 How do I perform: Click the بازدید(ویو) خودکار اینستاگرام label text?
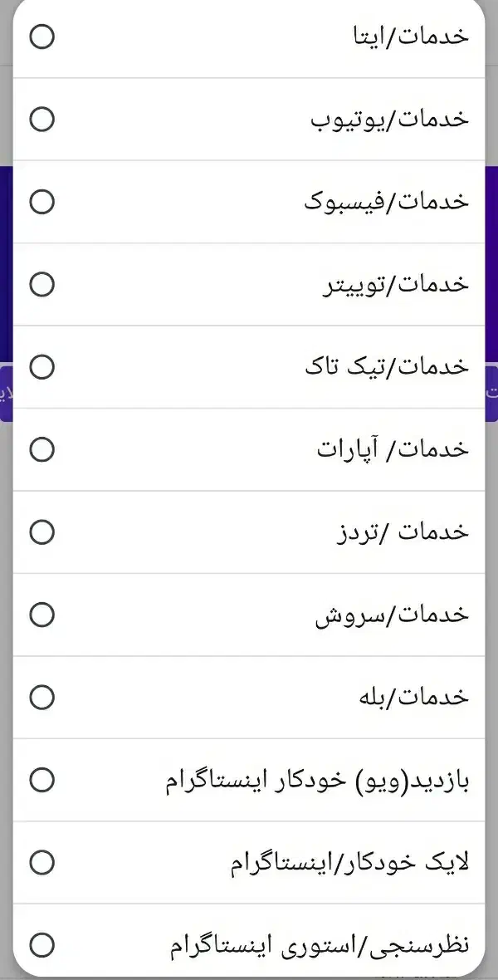[318, 781]
